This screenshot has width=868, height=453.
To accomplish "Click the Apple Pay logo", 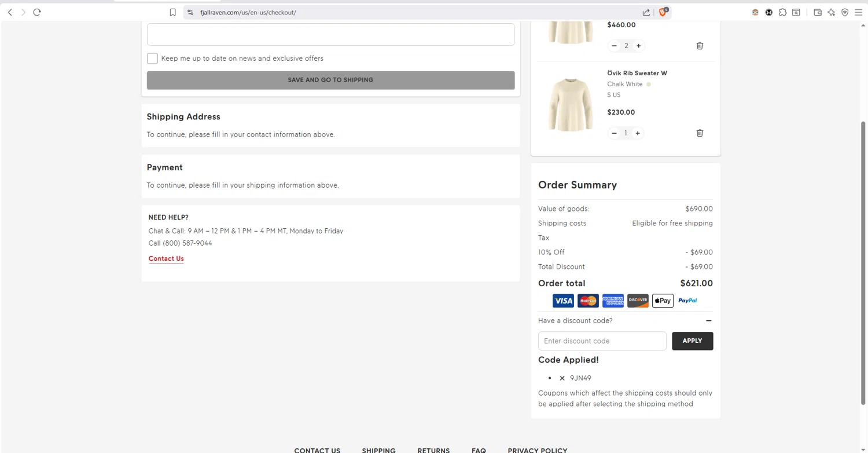I will coord(663,301).
